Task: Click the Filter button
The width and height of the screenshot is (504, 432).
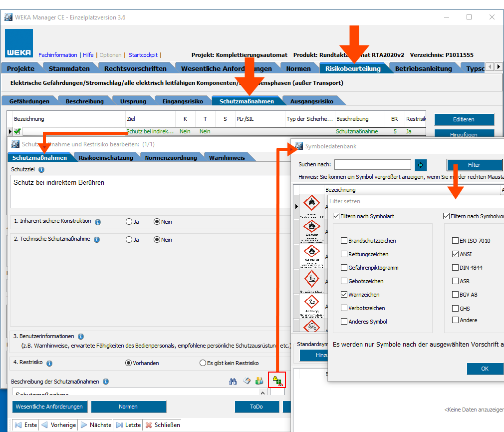Action: (x=474, y=165)
